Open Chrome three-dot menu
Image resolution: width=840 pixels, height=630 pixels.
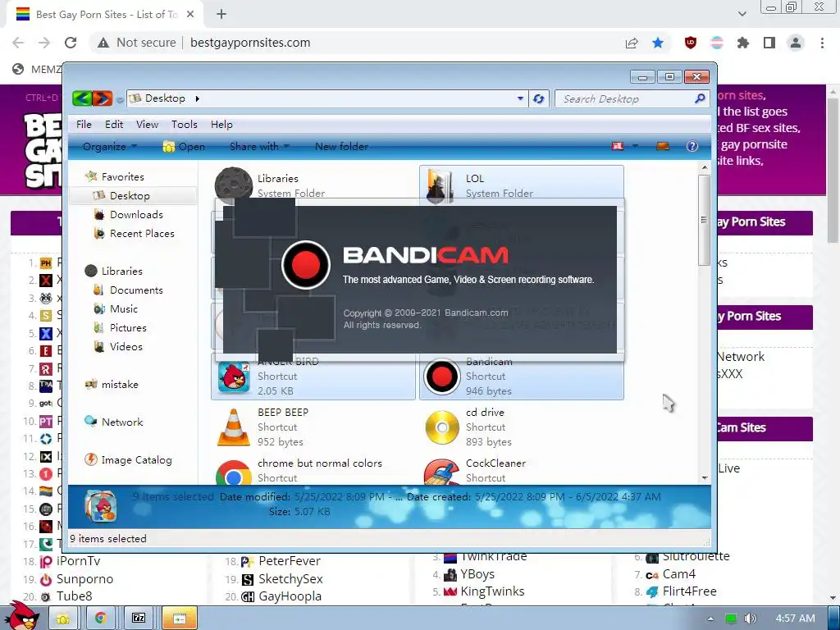(822, 43)
